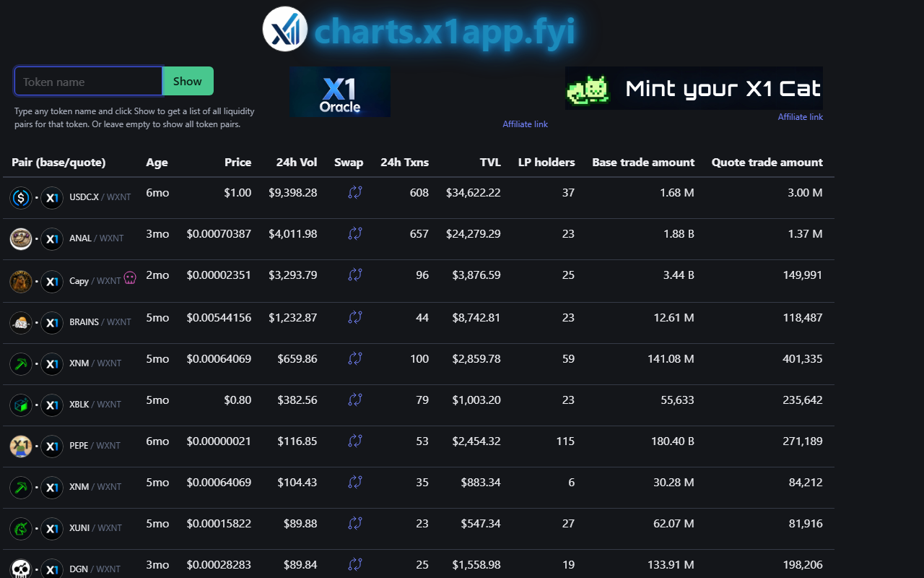Click the charts.x1app.fyi logo icon

coord(286,29)
